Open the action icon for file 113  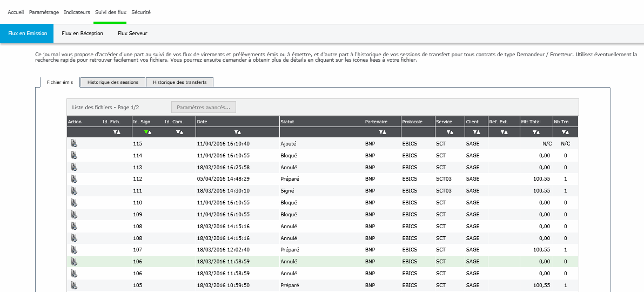click(74, 167)
